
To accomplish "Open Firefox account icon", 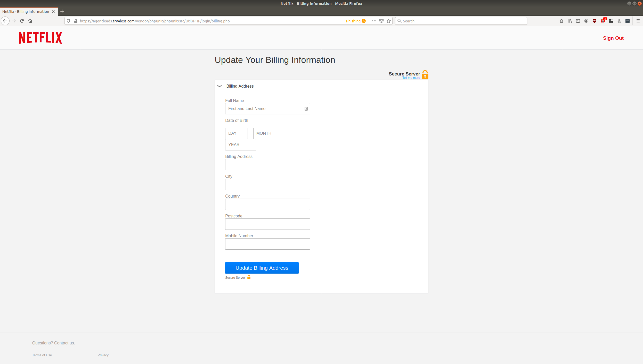I will pyautogui.click(x=586, y=21).
